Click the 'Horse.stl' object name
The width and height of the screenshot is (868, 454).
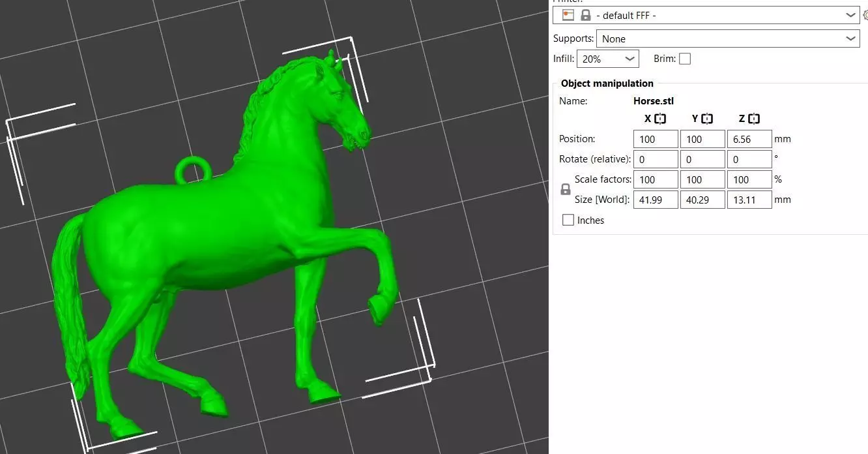point(654,101)
